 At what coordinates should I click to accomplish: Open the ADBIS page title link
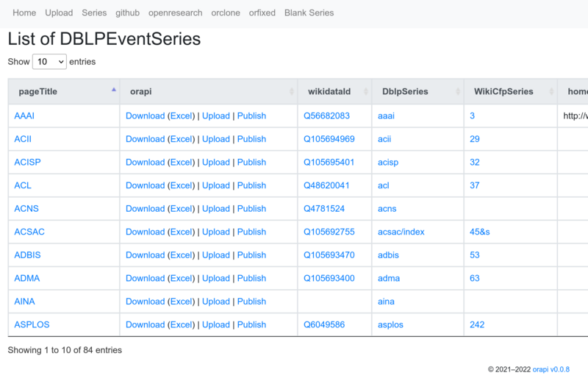click(x=27, y=255)
